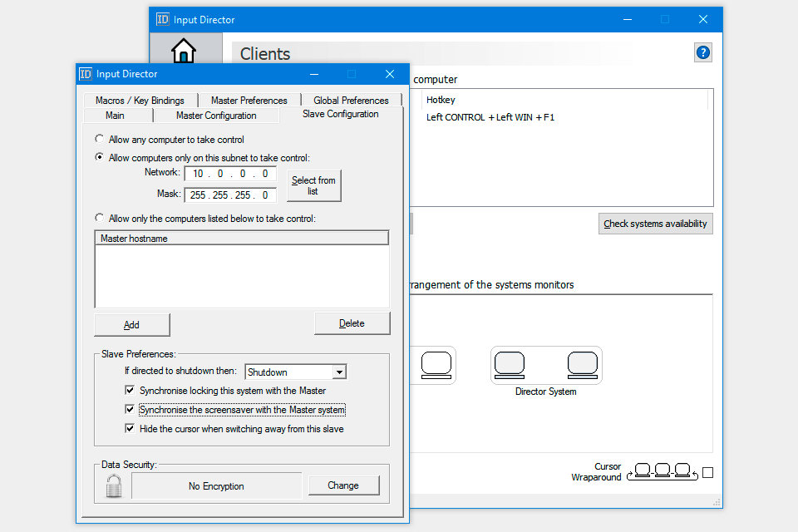Enable Cursor Wraparound checkbox
Viewport: 798px width, 532px height.
click(x=707, y=472)
